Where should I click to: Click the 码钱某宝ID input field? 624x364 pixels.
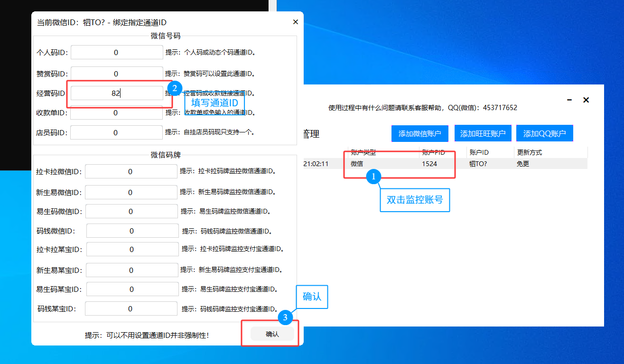coord(130,309)
